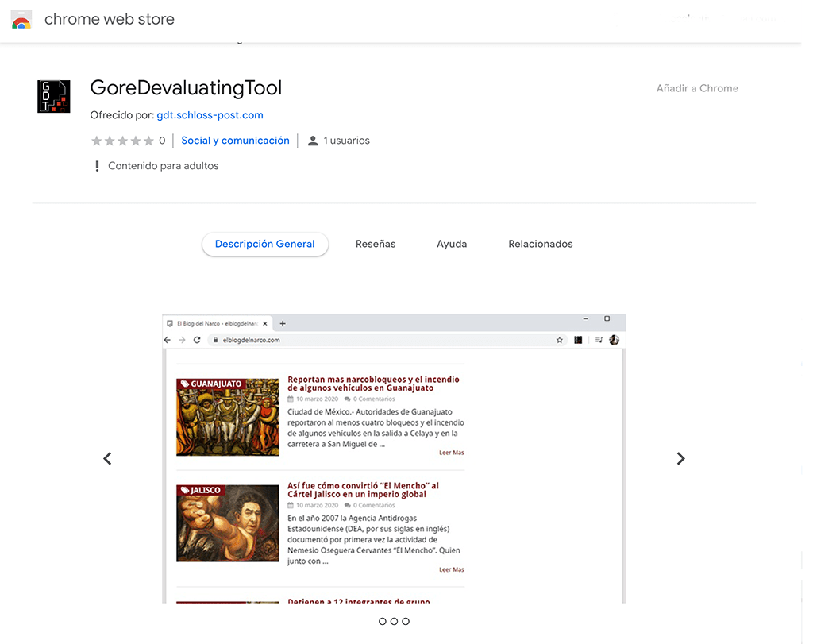The height and width of the screenshot is (644, 813).
Task: Open the 'Ayuda' tab
Action: click(x=452, y=245)
